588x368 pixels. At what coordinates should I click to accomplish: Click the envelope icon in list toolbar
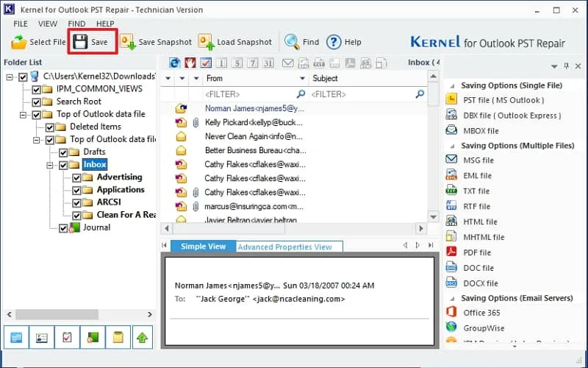pos(287,63)
